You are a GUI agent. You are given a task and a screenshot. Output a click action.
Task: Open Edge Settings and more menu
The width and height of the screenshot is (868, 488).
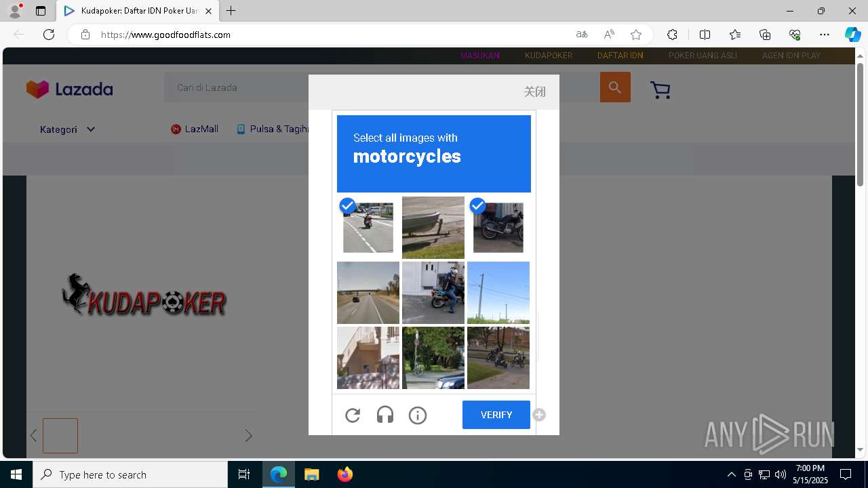tap(825, 35)
